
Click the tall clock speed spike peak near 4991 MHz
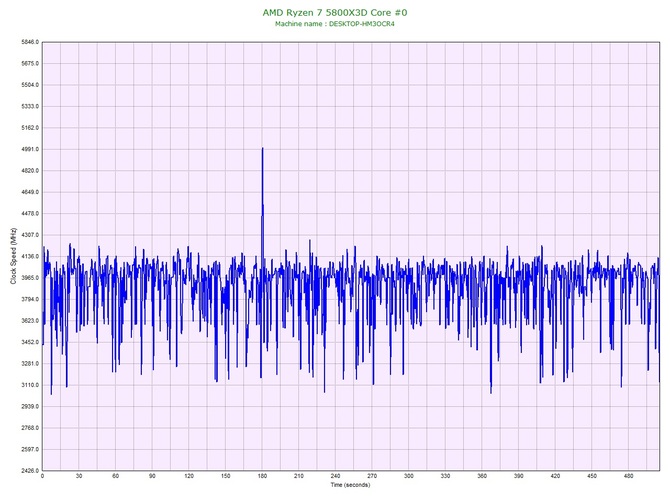pyautogui.click(x=262, y=149)
